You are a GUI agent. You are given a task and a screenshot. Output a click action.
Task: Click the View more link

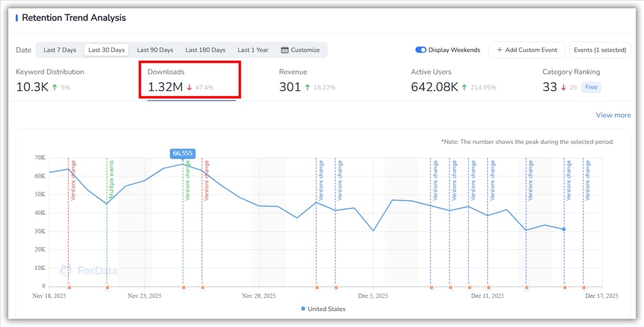(x=613, y=115)
